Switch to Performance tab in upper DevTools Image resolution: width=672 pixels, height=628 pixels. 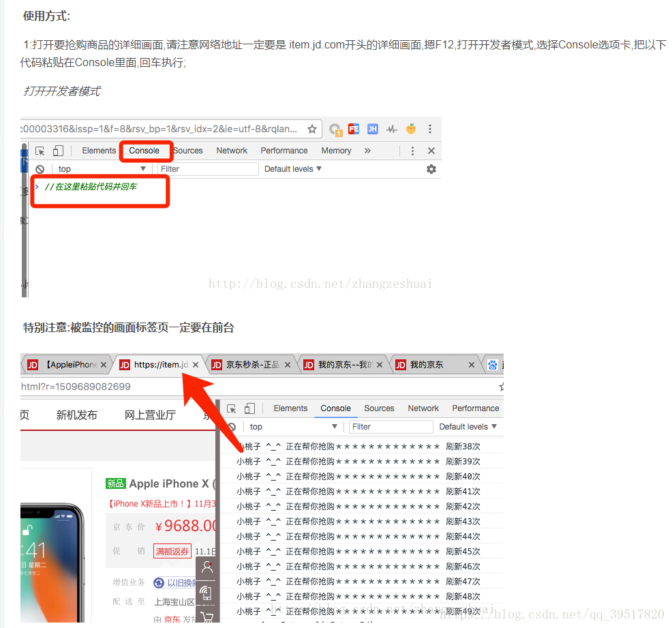[284, 151]
